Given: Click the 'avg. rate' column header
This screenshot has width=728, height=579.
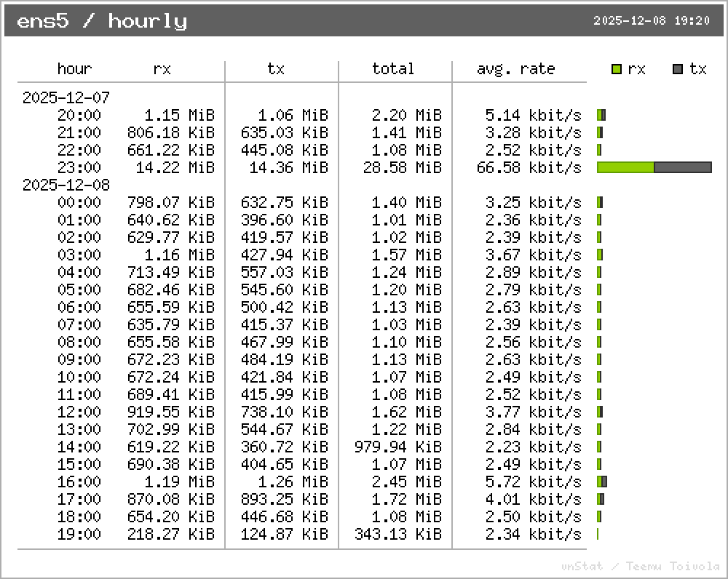Looking at the screenshot, I should click(515, 69).
